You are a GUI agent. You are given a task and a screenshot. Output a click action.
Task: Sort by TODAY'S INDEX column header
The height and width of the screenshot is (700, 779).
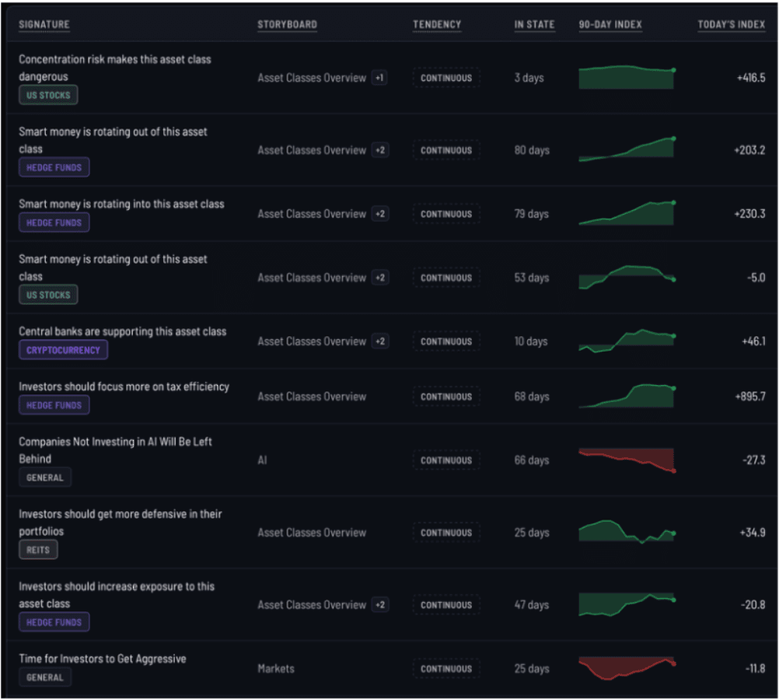(x=732, y=24)
